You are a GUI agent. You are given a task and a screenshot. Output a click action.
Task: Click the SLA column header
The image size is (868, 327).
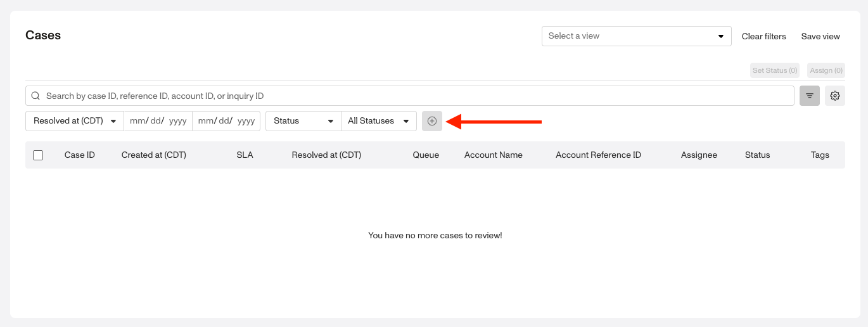(x=245, y=155)
